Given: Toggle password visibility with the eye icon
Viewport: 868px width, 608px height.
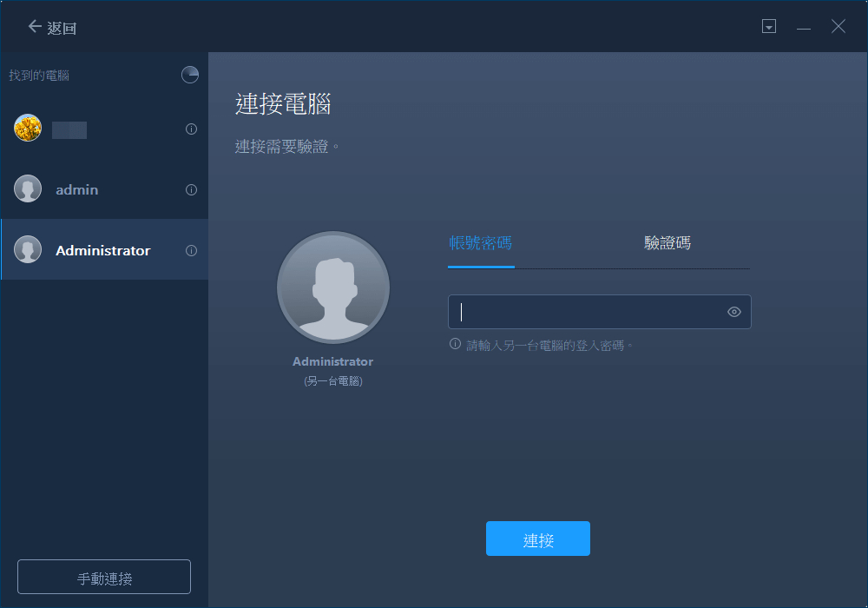Looking at the screenshot, I should point(734,312).
